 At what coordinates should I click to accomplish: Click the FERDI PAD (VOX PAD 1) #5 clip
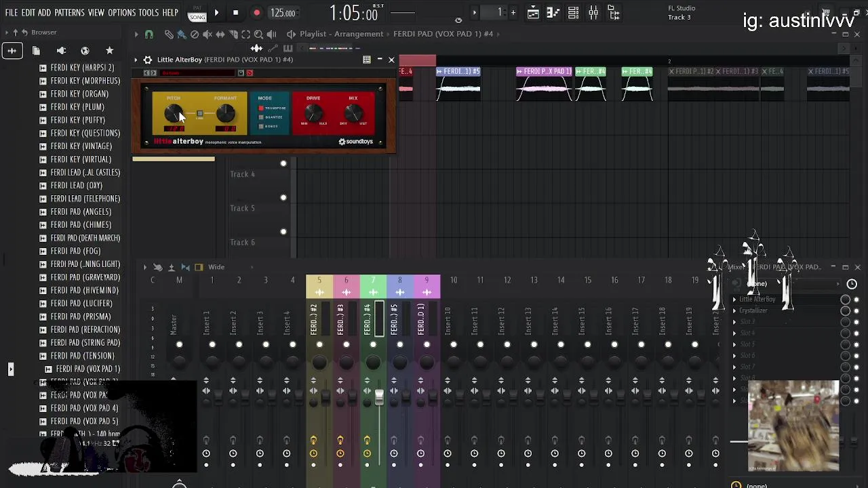tap(458, 84)
